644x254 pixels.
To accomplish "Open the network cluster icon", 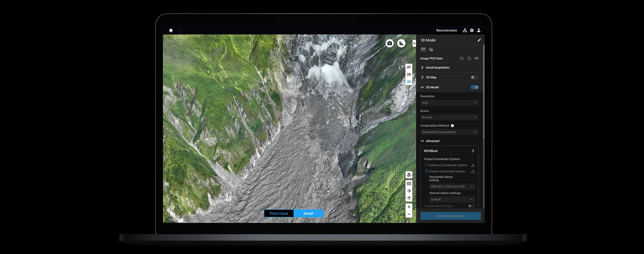I will pos(465,30).
